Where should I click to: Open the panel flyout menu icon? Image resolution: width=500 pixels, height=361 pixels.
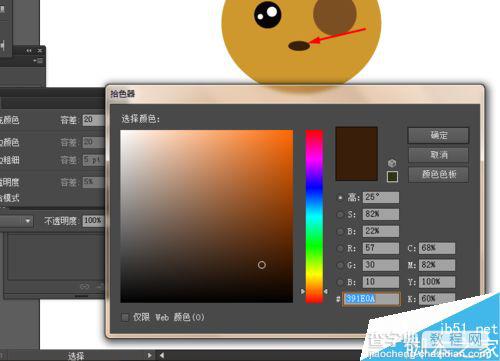(x=39, y=61)
